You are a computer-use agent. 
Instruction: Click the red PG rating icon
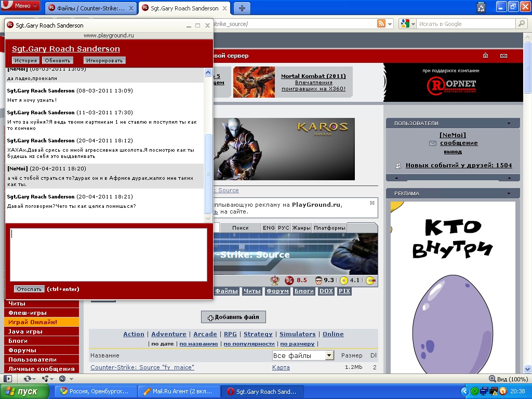click(289, 280)
